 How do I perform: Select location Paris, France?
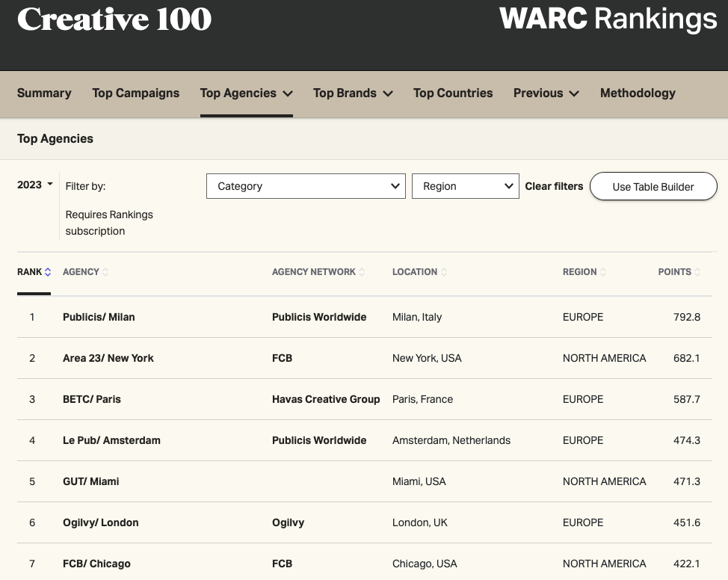point(422,399)
